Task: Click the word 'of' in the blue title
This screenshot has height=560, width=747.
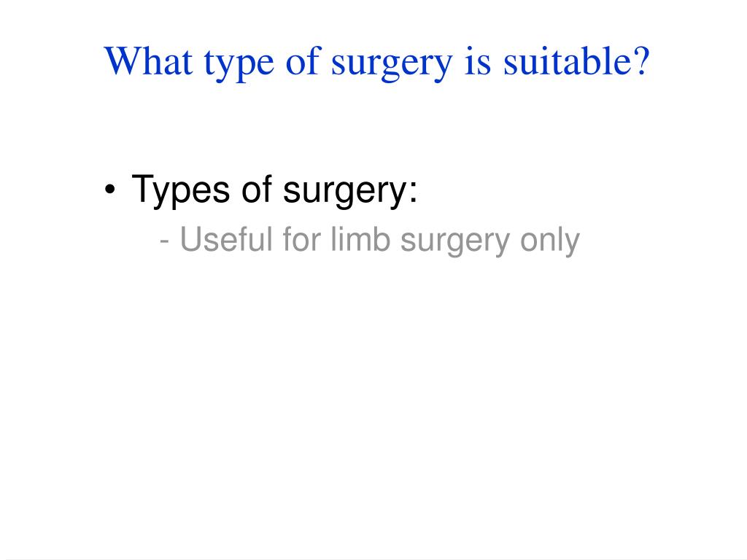Action: tap(303, 61)
